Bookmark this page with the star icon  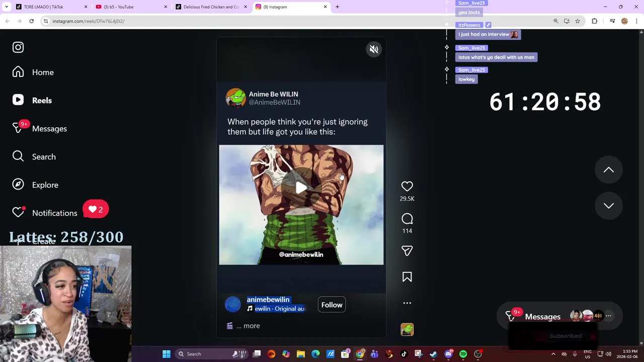tap(578, 21)
